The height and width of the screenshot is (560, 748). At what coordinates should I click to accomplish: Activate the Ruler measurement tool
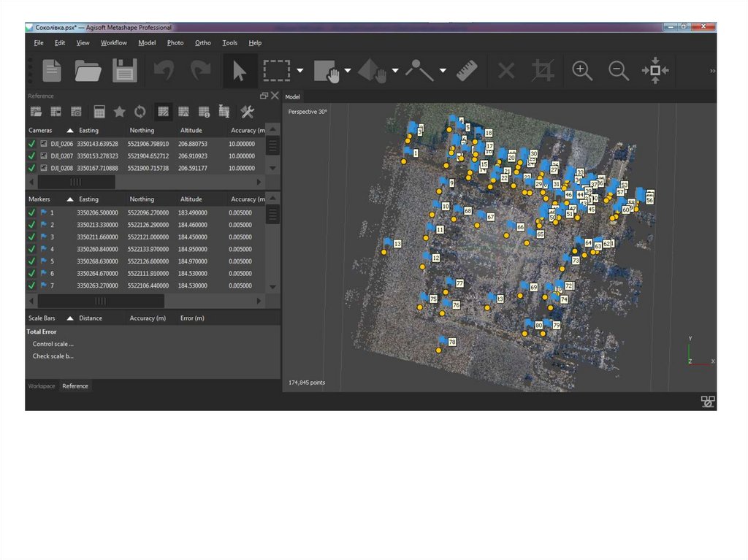pos(467,71)
